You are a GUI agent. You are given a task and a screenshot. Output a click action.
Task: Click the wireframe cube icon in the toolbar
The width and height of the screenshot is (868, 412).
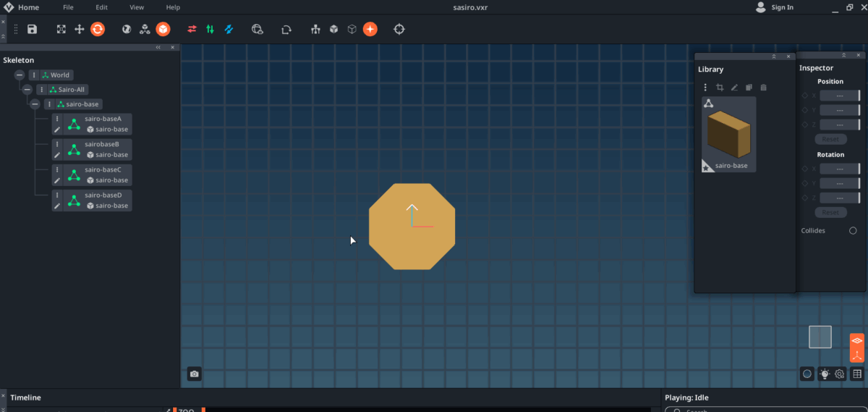352,29
